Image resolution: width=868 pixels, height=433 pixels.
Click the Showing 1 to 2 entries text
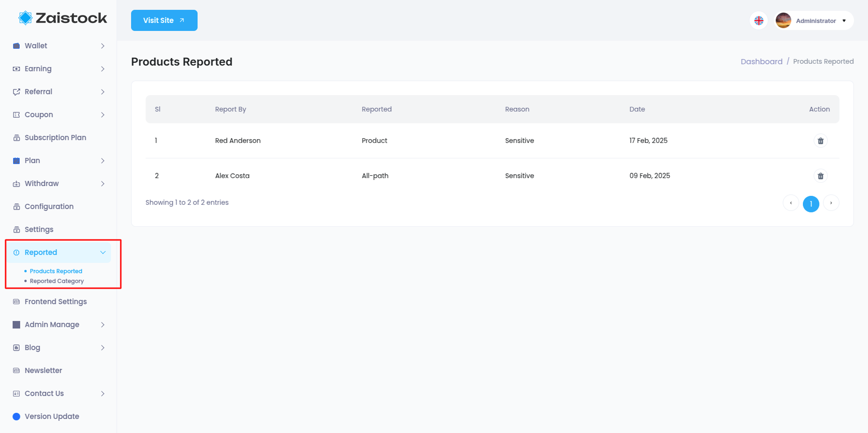tap(187, 202)
